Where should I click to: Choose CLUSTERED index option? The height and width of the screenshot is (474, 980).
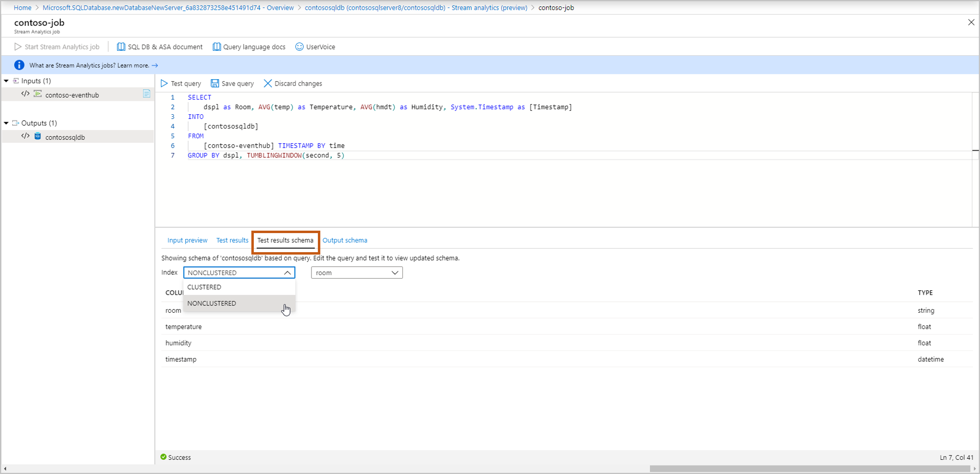[239, 287]
